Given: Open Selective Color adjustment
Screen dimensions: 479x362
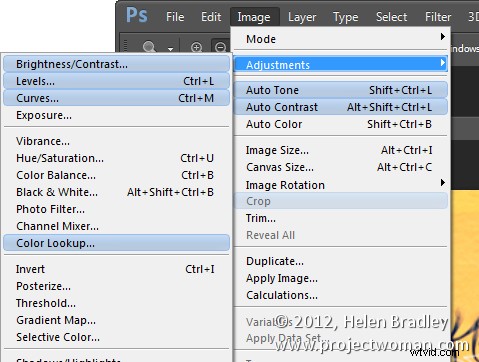Looking at the screenshot, I should tap(116, 337).
